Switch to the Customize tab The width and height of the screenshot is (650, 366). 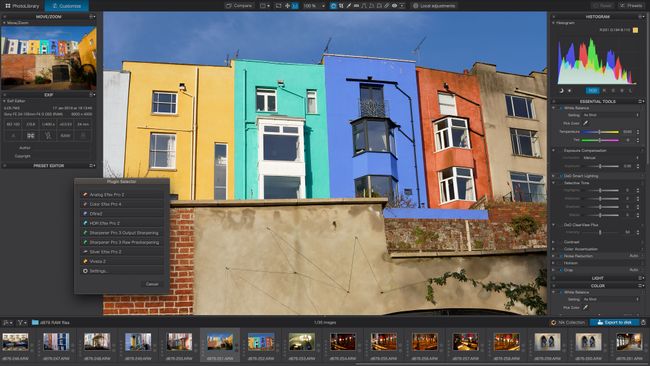(66, 6)
